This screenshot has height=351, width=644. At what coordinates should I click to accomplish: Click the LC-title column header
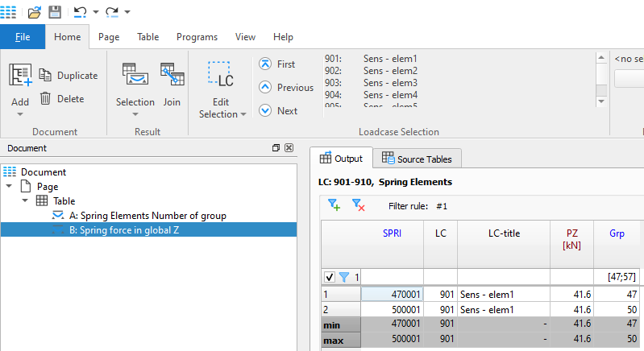click(504, 245)
